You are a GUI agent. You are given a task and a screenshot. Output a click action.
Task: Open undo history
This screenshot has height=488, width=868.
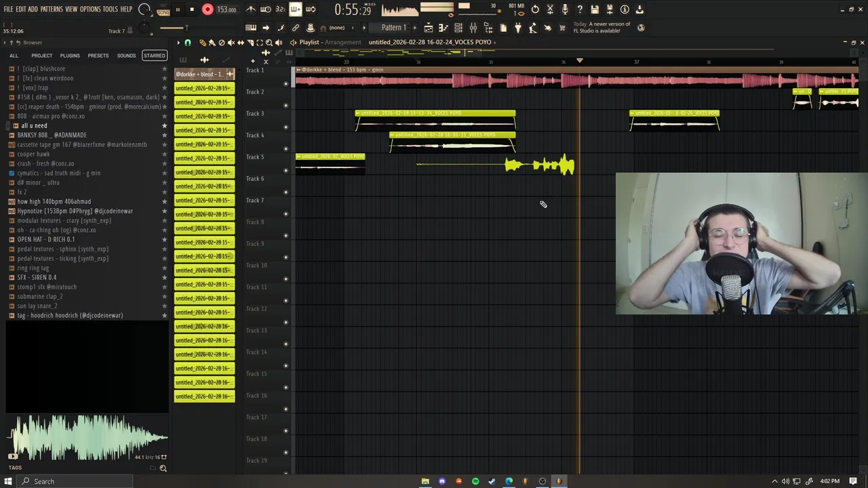click(535, 9)
